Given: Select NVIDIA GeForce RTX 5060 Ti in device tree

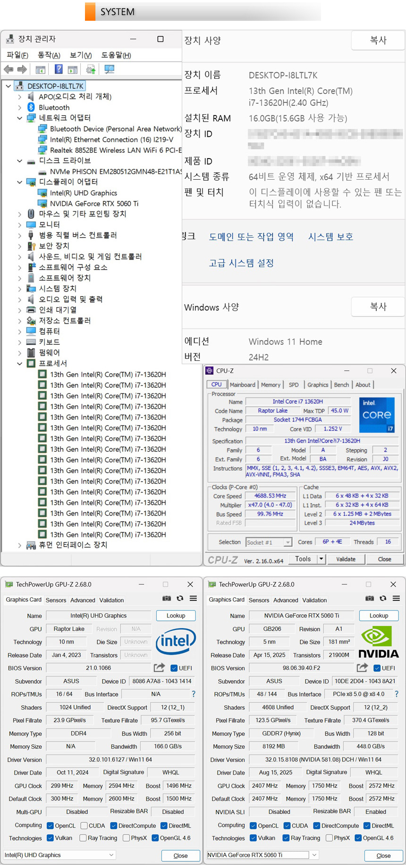Looking at the screenshot, I should pos(94,203).
